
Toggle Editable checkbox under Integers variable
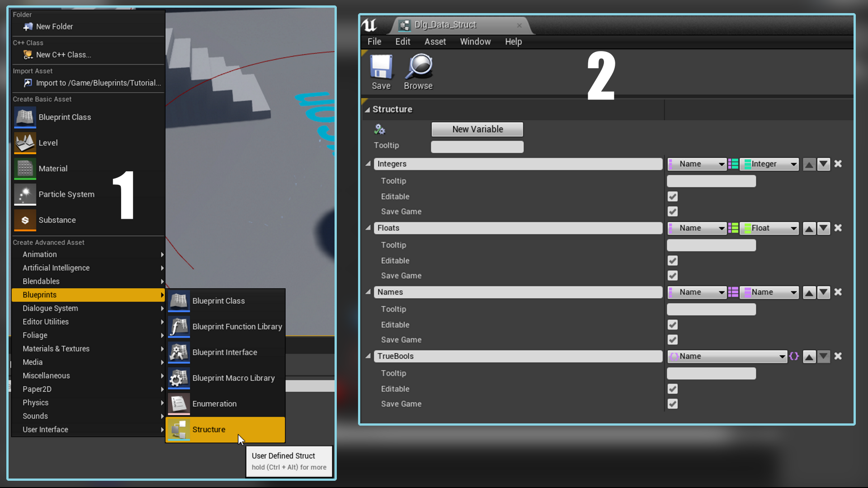672,197
